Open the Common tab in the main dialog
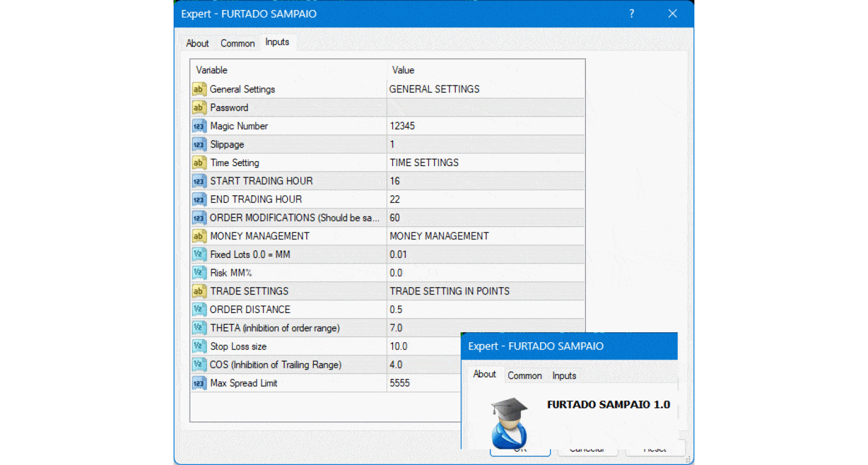Viewport: 868px width, 465px height. tap(237, 43)
